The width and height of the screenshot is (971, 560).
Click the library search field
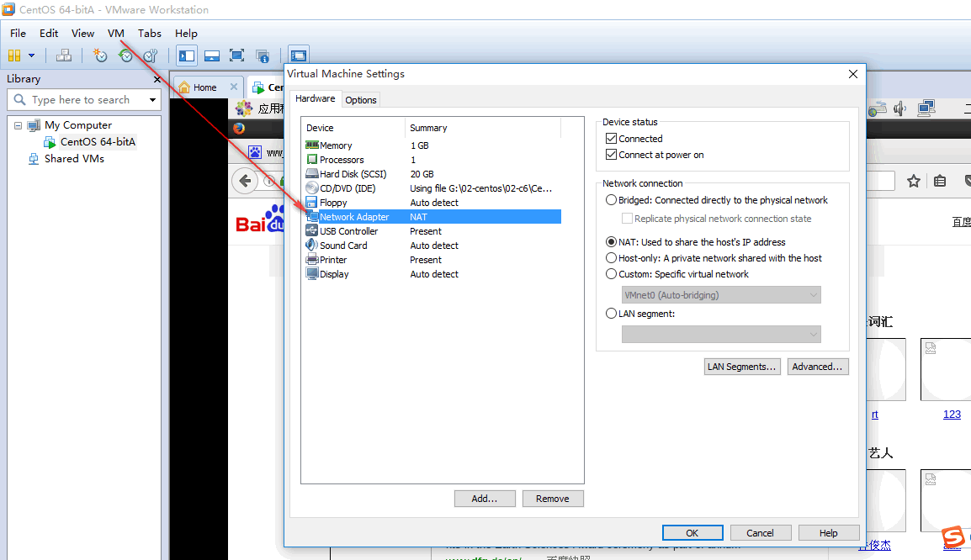tap(83, 99)
